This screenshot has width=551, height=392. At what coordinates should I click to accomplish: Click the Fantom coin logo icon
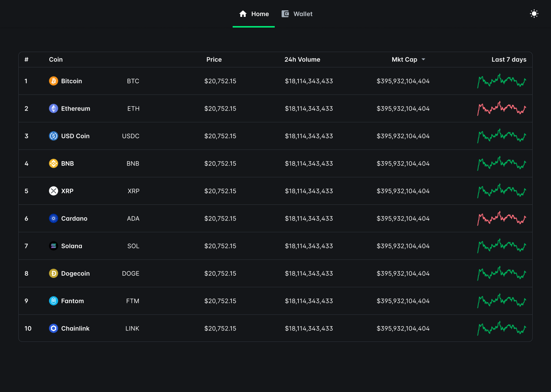tap(54, 301)
